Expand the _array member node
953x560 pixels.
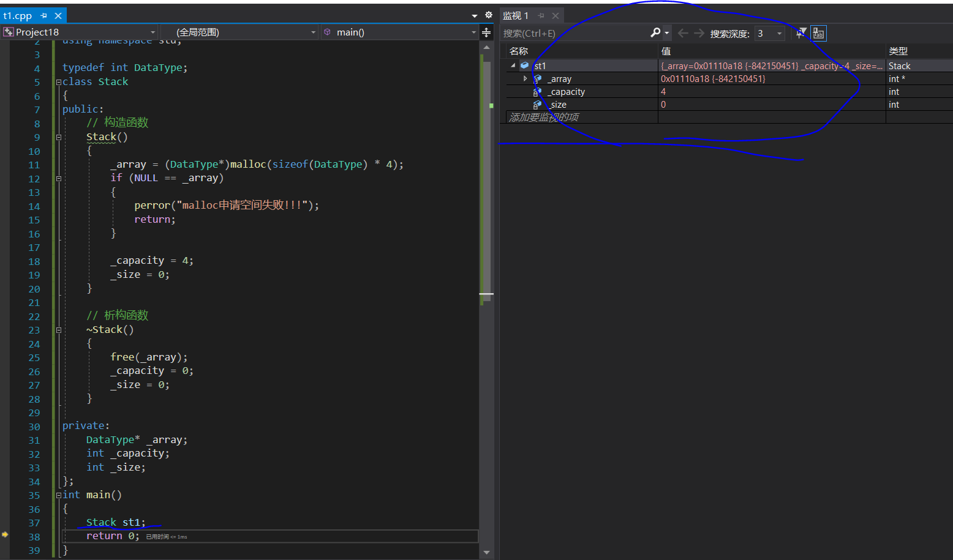point(525,78)
